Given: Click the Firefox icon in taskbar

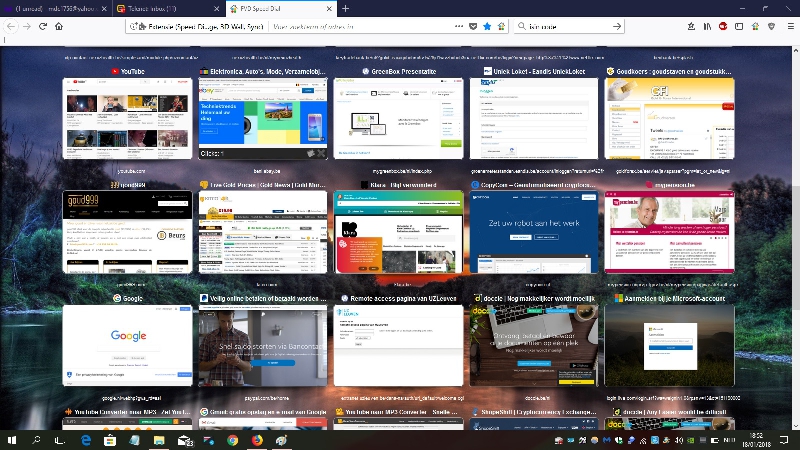Looking at the screenshot, I should pos(257,439).
